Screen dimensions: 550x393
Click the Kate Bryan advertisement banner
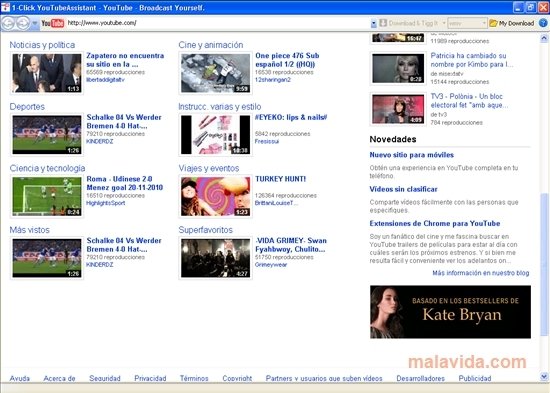click(450, 312)
